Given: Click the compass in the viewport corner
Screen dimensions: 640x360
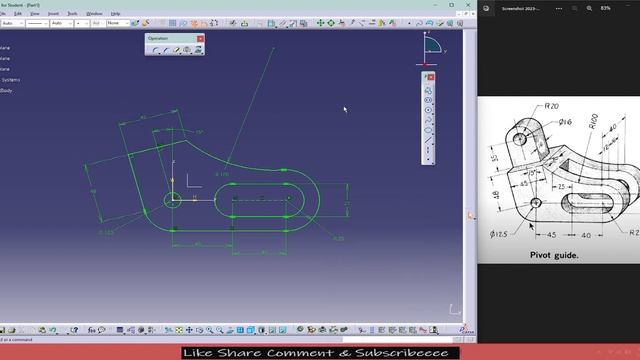Looking at the screenshot, I should click(431, 48).
